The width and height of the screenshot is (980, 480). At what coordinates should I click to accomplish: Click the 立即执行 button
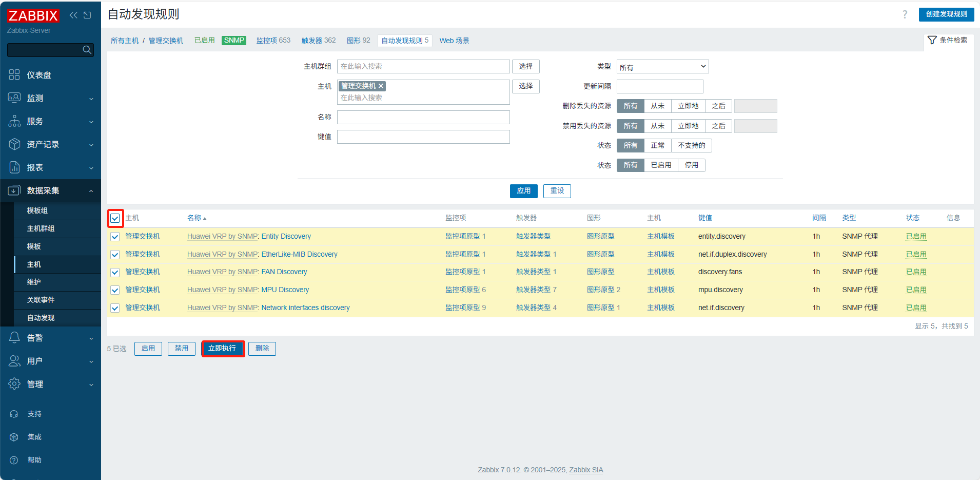(222, 349)
